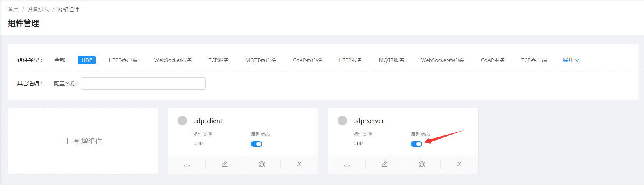
Task: Open debug for udp-server component
Action: pos(422,164)
